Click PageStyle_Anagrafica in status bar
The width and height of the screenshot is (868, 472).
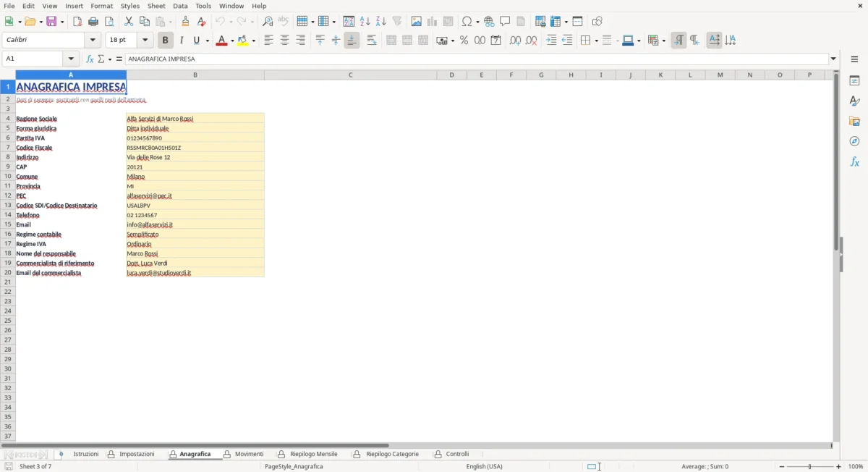(x=294, y=467)
